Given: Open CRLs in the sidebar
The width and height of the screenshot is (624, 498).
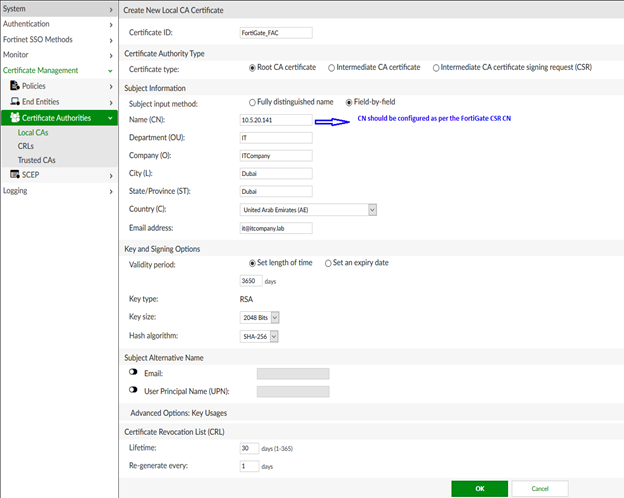Looking at the screenshot, I should click(26, 146).
